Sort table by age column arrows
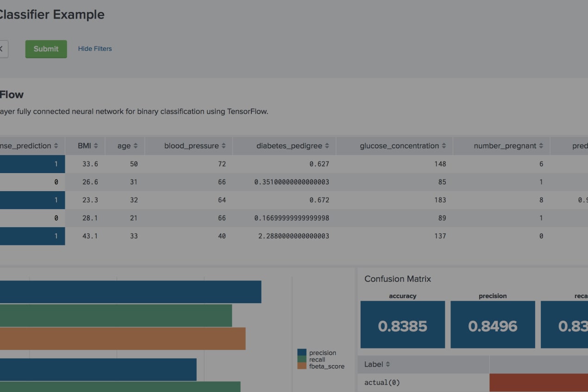The width and height of the screenshot is (588, 392). tap(136, 146)
